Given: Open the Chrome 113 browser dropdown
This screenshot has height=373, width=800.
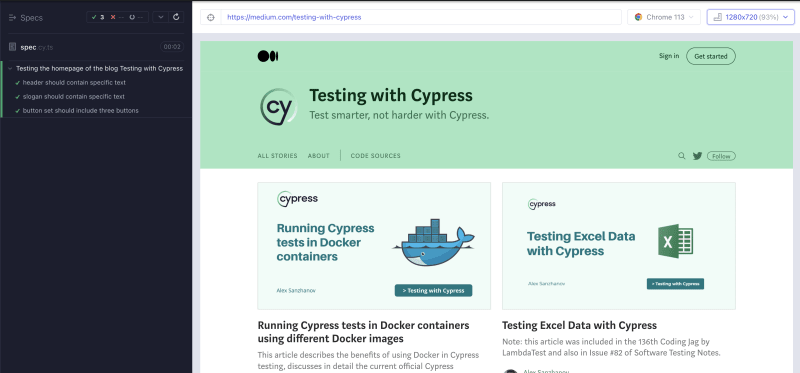Looking at the screenshot, I should coord(664,17).
